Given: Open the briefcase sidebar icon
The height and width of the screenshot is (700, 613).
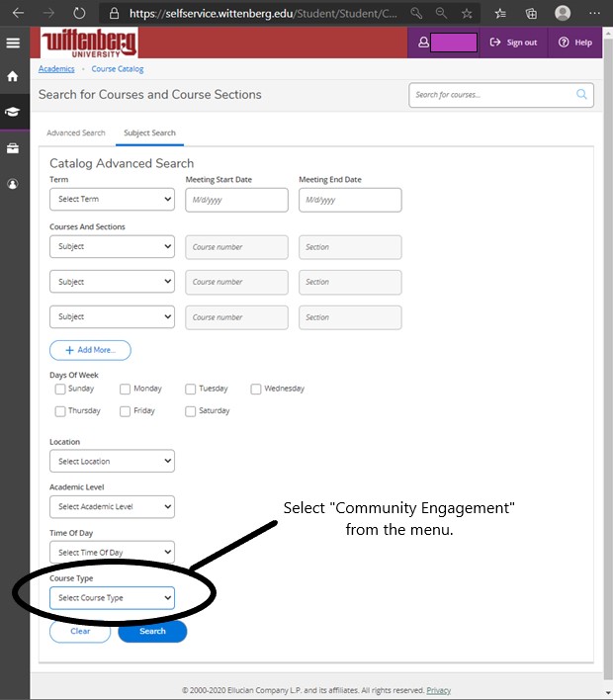Looking at the screenshot, I should [13, 147].
